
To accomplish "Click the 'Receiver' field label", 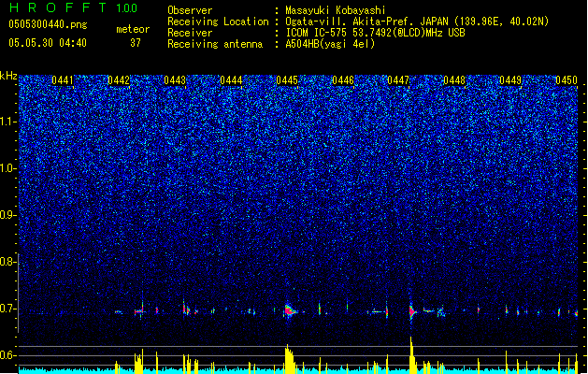I will pos(190,33).
